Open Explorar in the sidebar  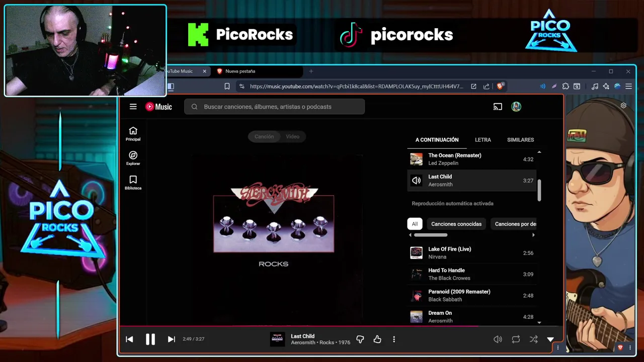(133, 158)
